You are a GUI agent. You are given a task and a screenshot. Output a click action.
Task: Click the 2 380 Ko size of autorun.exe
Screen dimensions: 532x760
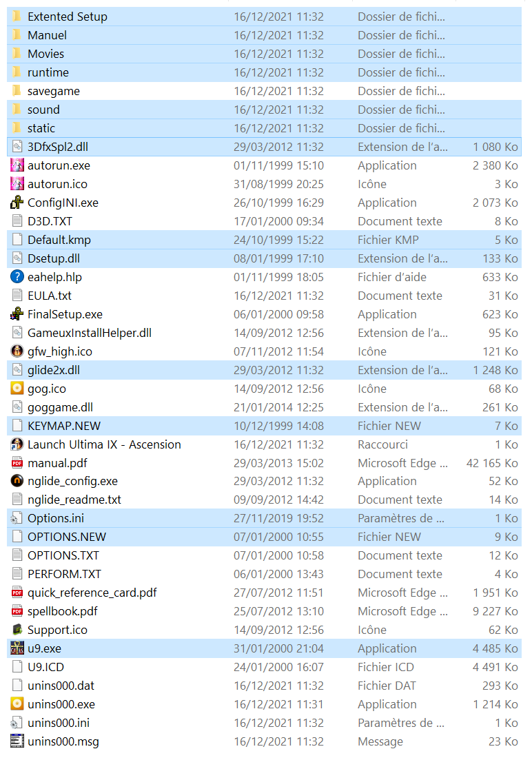point(495,165)
